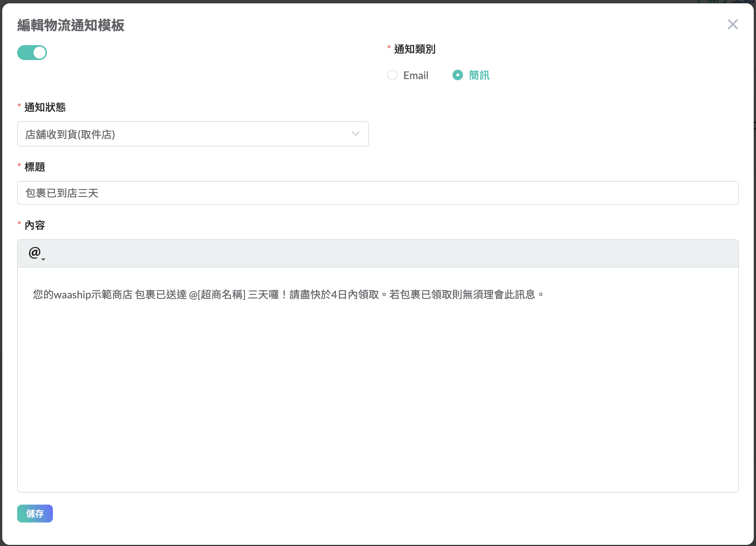Viewport: 756px width, 546px height.
Task: Click the 通知類別 label
Action: coord(415,49)
